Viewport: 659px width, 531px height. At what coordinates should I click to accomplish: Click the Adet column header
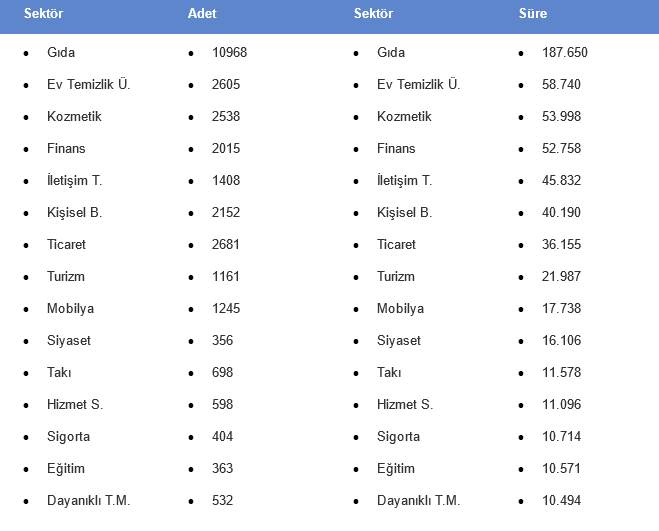pyautogui.click(x=202, y=13)
